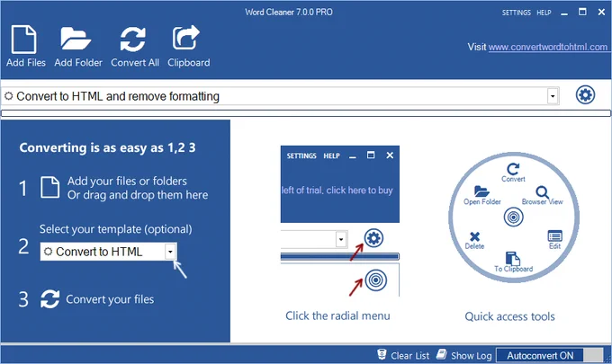Click the Add Files toolbar icon

pos(24,40)
